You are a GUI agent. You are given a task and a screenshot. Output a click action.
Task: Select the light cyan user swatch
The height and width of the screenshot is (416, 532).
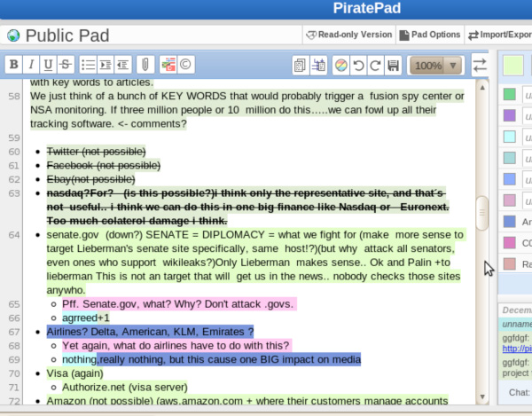(x=509, y=137)
